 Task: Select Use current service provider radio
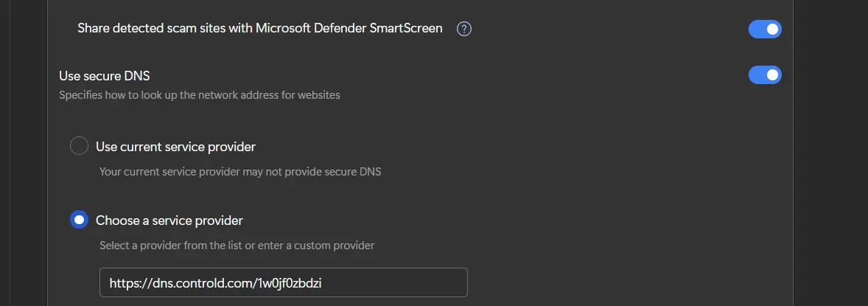pos(79,146)
